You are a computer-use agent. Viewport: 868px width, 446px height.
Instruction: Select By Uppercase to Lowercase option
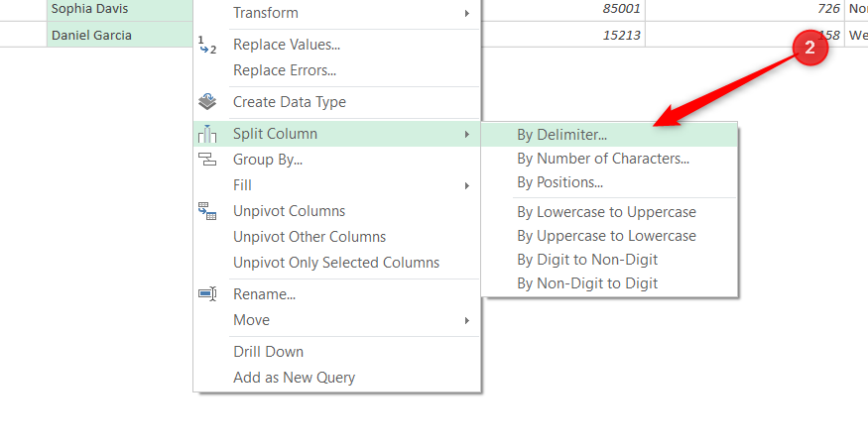609,236
